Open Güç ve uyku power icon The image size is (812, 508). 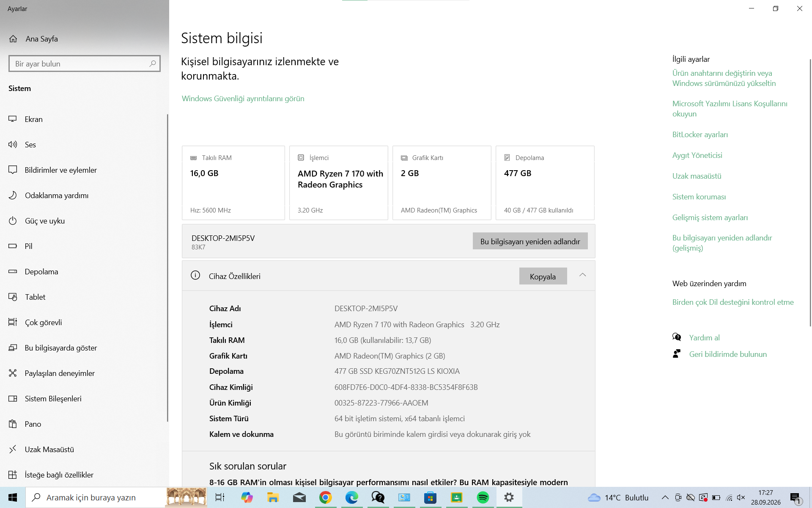(13, 221)
